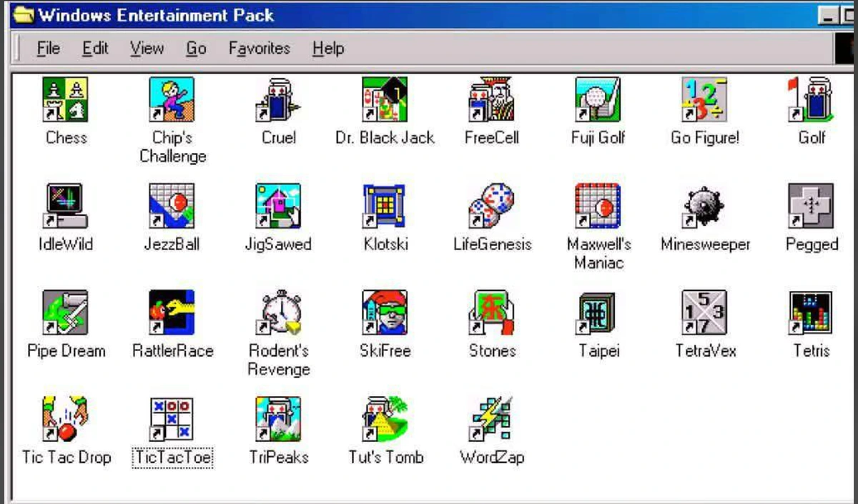Select the Chess game icon
The width and height of the screenshot is (858, 504).
66,100
